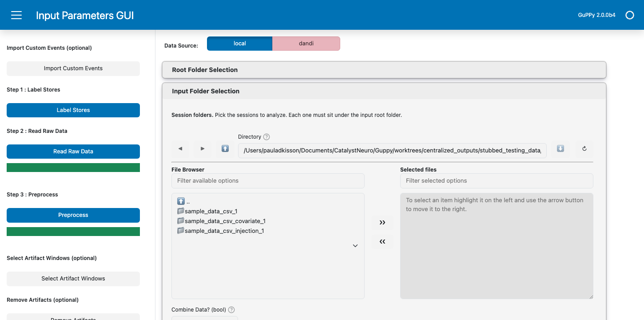Open the hamburger menu icon
Screen dimensions: 644x320
16,15
